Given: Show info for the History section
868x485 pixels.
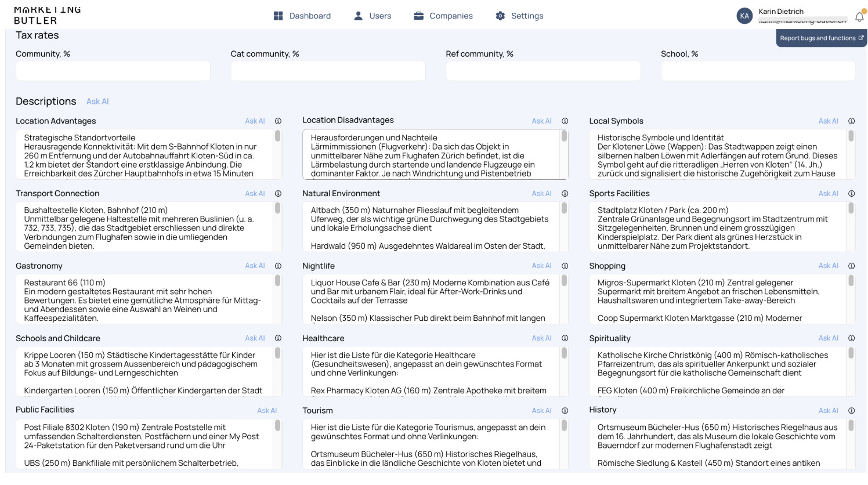Looking at the screenshot, I should click(x=851, y=411).
